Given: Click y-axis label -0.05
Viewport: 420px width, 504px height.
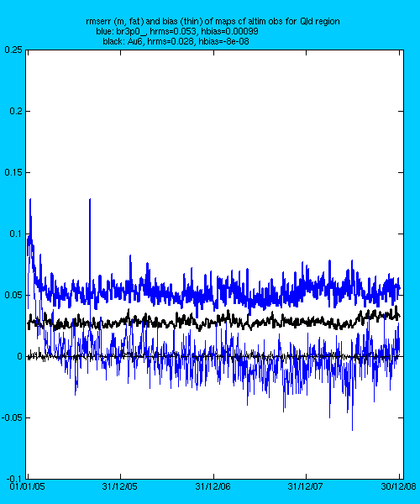Looking at the screenshot, I should point(13,417).
